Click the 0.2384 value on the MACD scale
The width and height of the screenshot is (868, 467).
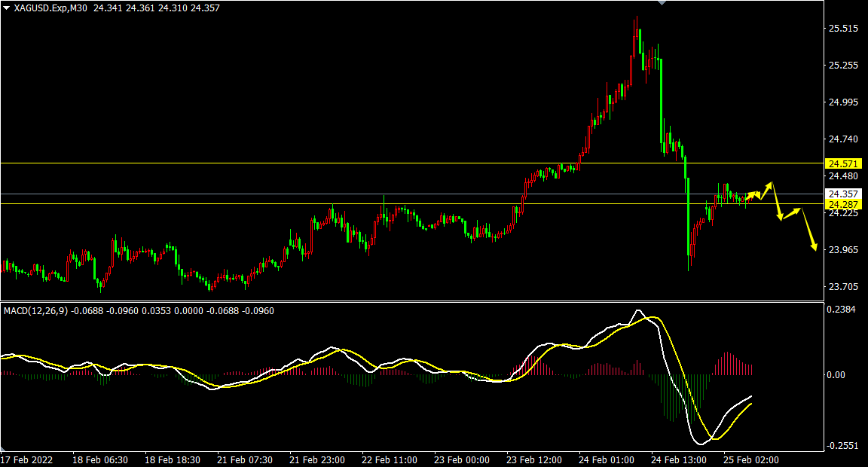[x=841, y=310]
